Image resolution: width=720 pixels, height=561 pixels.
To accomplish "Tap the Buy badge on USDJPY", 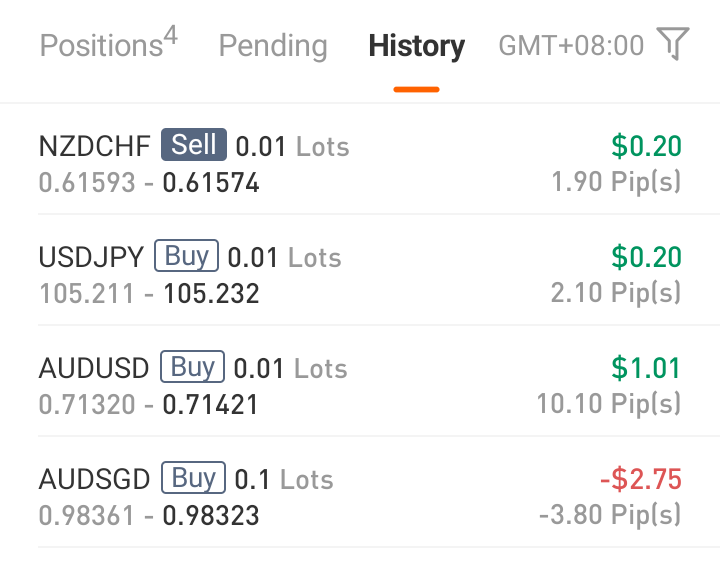I will pos(186,257).
